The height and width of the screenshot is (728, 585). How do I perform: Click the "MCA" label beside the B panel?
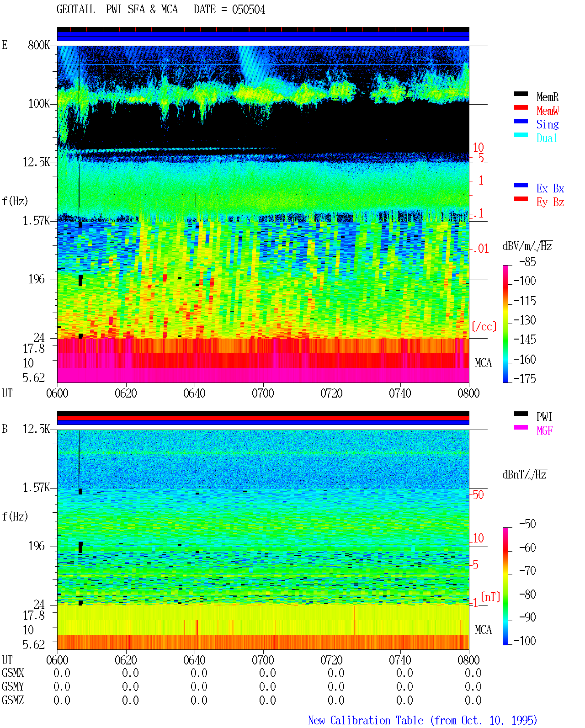(x=483, y=630)
